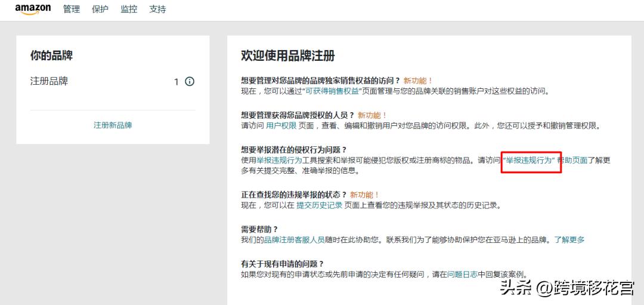This screenshot has width=644, height=305.
Task: Click the registered brand count 1
Action: point(176,82)
